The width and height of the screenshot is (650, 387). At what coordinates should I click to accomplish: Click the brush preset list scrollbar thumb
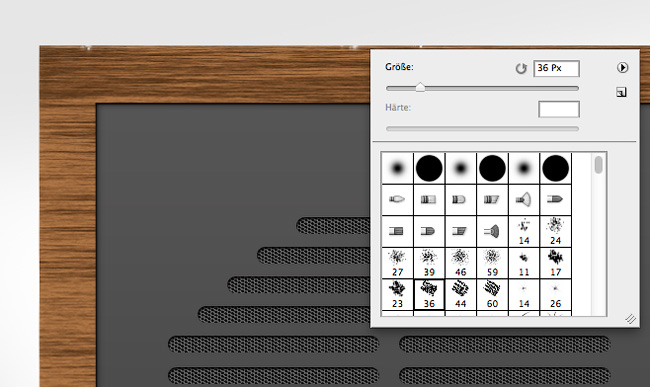[x=599, y=164]
